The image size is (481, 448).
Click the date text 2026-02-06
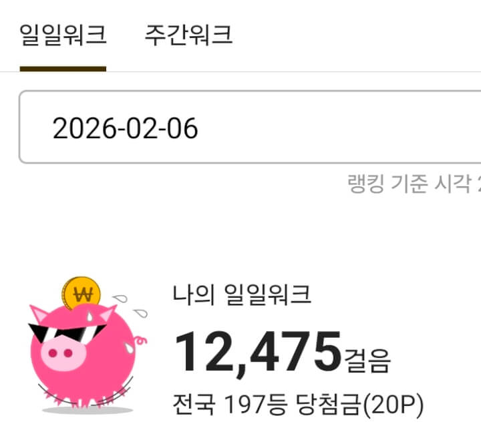coord(125,128)
